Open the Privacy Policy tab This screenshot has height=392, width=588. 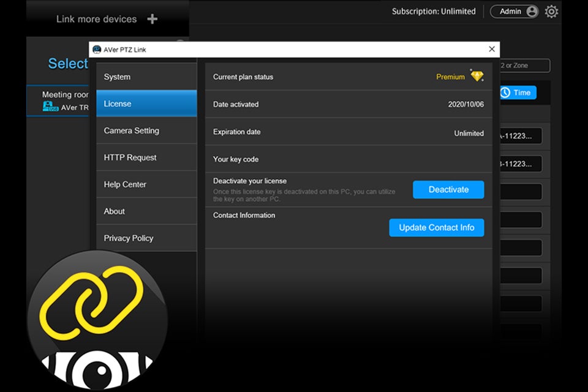146,238
